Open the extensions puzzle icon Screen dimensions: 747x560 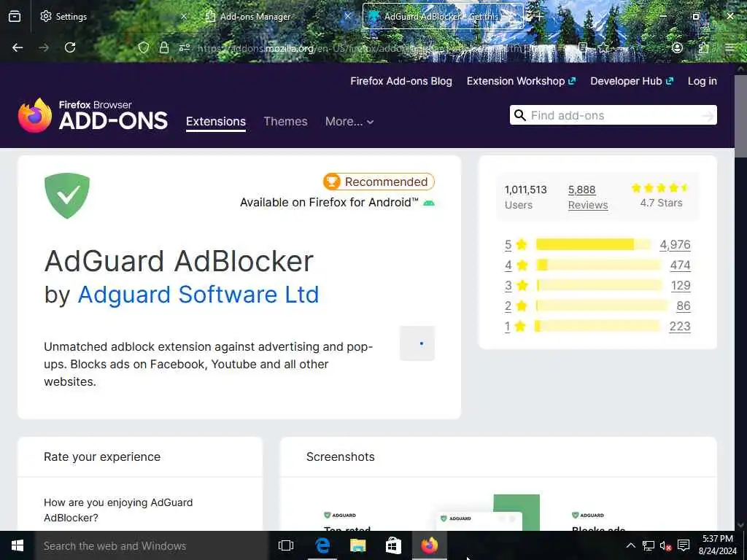click(x=703, y=47)
